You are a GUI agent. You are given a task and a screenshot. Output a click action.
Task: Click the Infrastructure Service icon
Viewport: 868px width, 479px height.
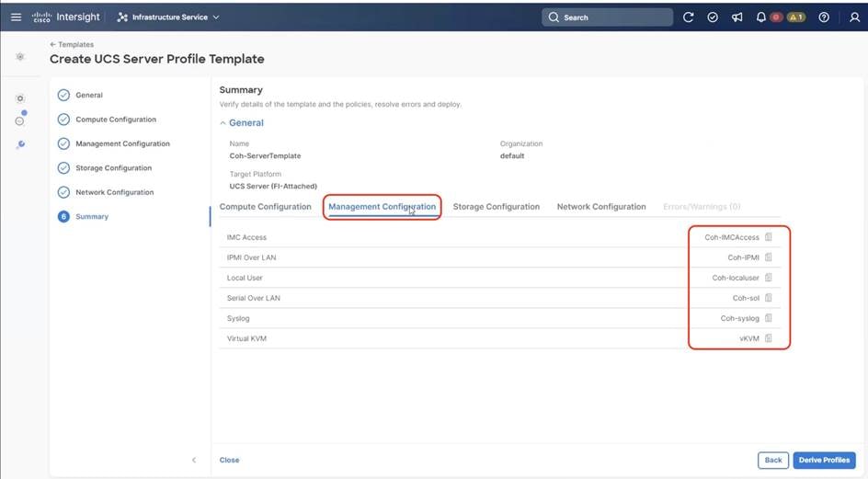point(122,17)
